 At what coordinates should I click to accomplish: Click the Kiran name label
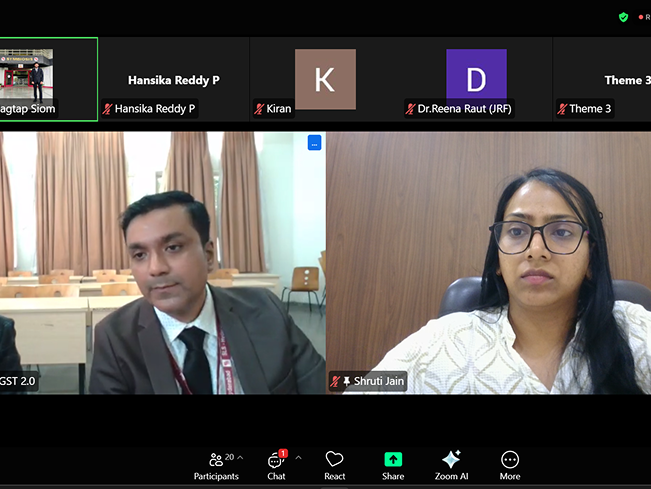point(279,109)
